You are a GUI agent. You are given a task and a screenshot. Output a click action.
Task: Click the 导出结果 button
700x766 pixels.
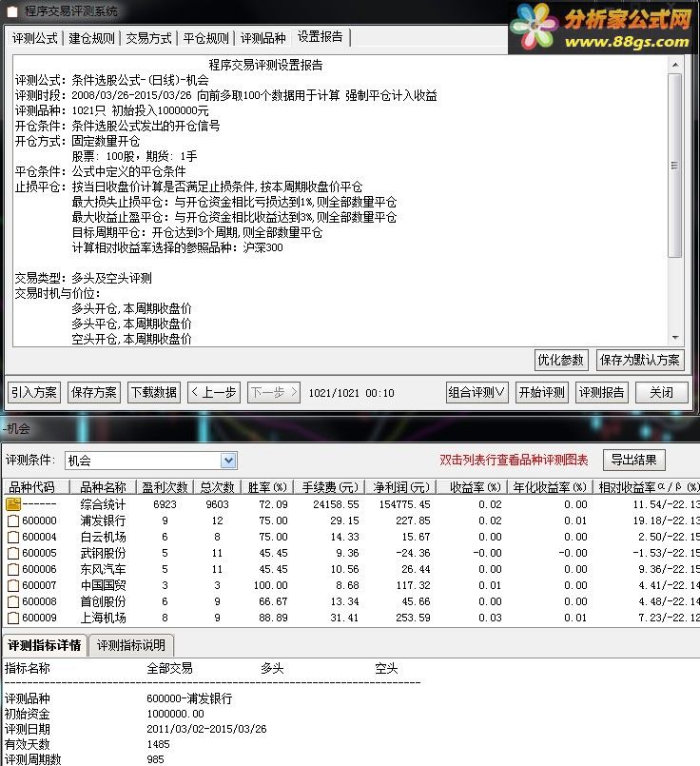click(634, 460)
